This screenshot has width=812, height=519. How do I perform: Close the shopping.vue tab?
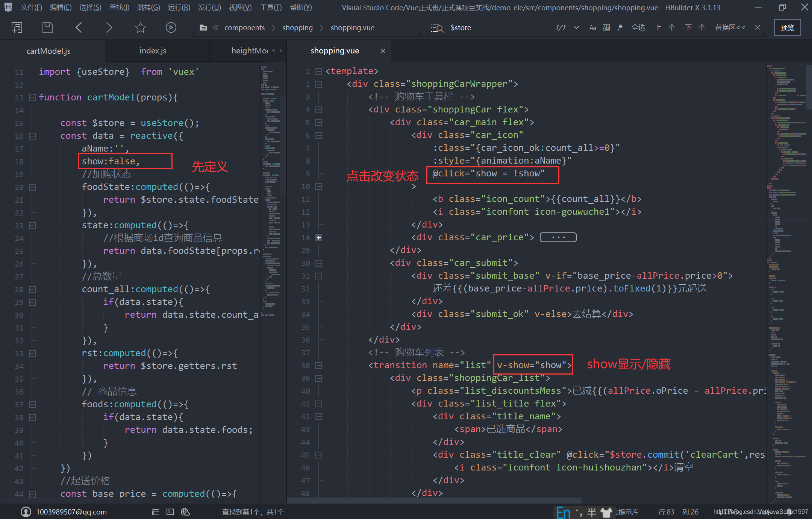383,51
